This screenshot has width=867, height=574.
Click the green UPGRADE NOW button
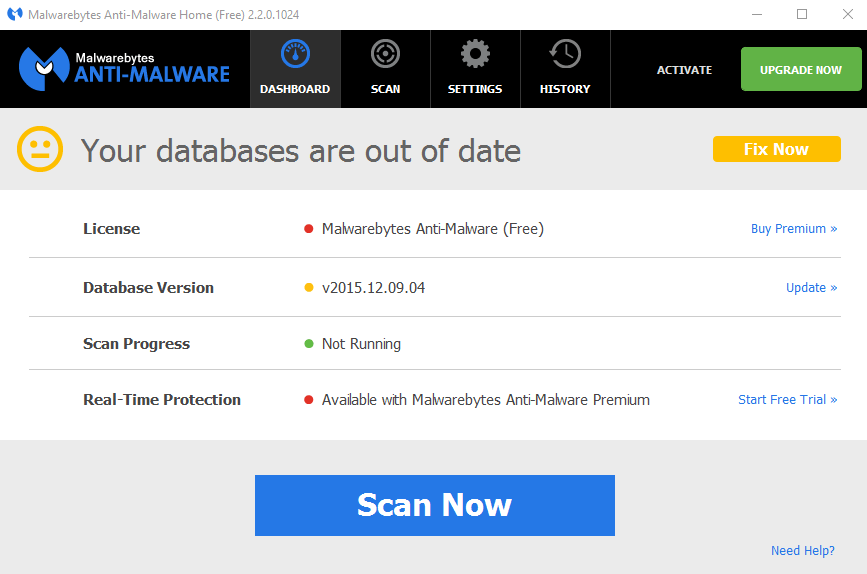point(801,69)
